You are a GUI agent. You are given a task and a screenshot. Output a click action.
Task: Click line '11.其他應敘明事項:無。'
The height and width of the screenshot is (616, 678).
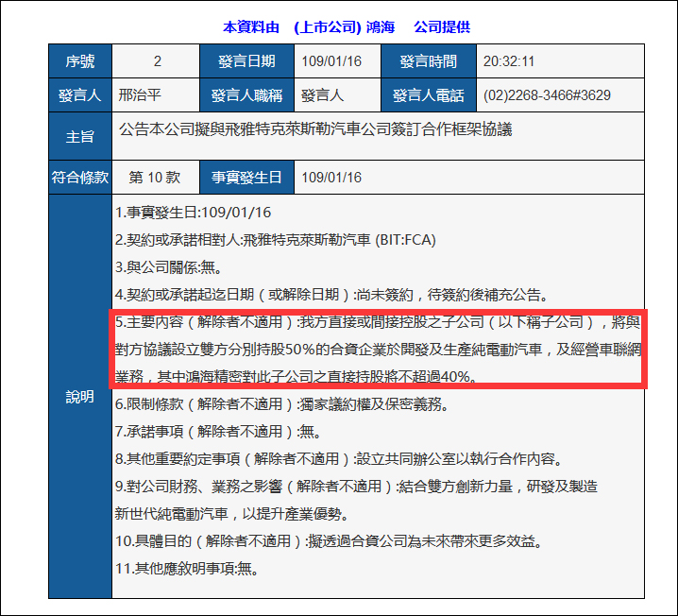click(x=187, y=568)
